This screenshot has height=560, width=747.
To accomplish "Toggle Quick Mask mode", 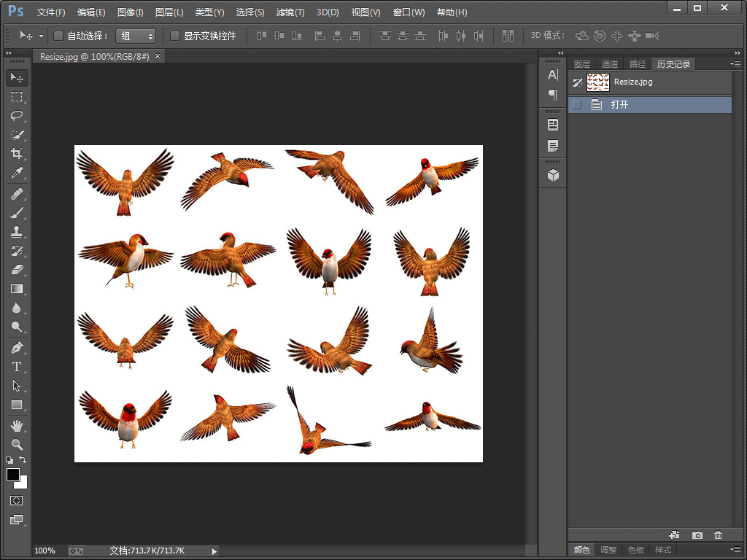I will pos(17,500).
